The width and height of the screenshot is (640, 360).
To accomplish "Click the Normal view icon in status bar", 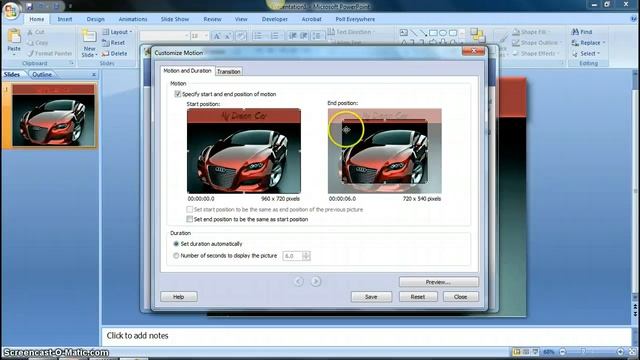I will (x=517, y=351).
